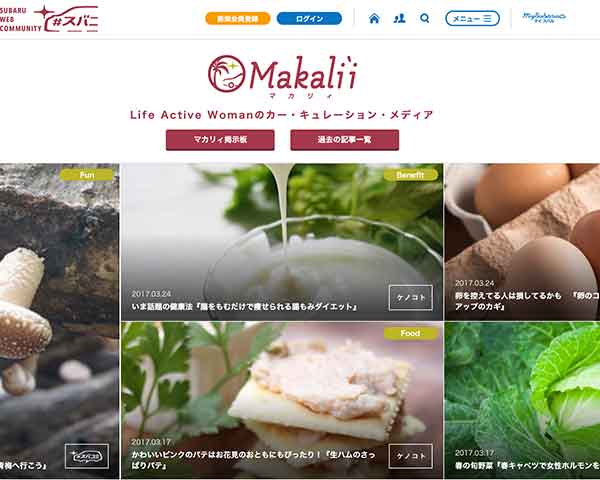600x480 pixels.
Task: Open the egg article thumbnail
Action: coord(522,242)
